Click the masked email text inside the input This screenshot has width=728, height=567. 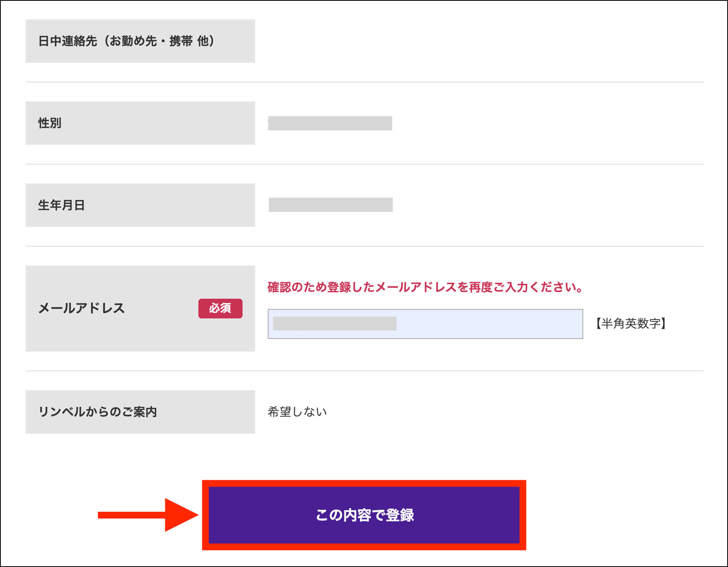pyautogui.click(x=334, y=324)
